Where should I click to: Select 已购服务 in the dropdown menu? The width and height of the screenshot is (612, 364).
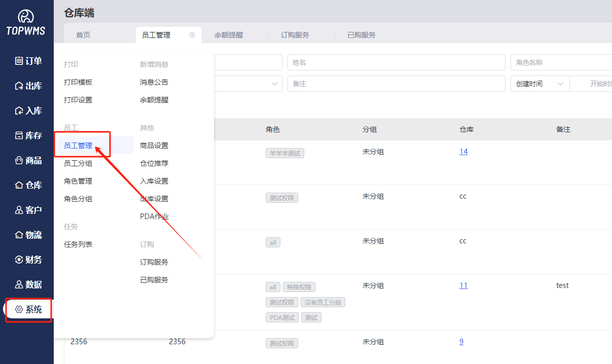click(154, 280)
